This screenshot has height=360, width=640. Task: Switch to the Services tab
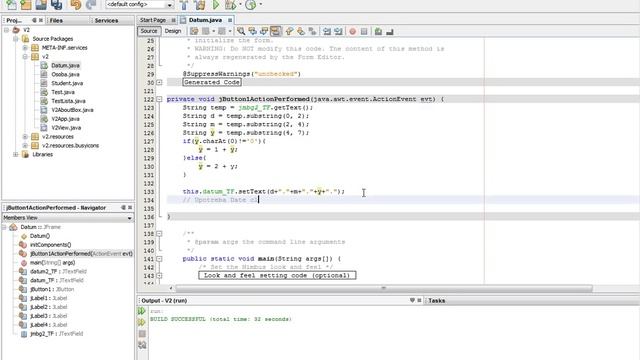(107, 20)
